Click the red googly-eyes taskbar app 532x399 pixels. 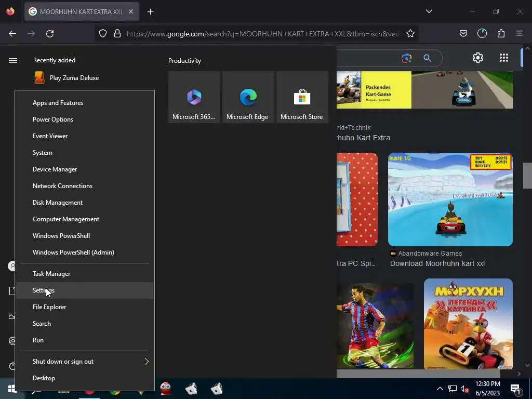point(166,389)
